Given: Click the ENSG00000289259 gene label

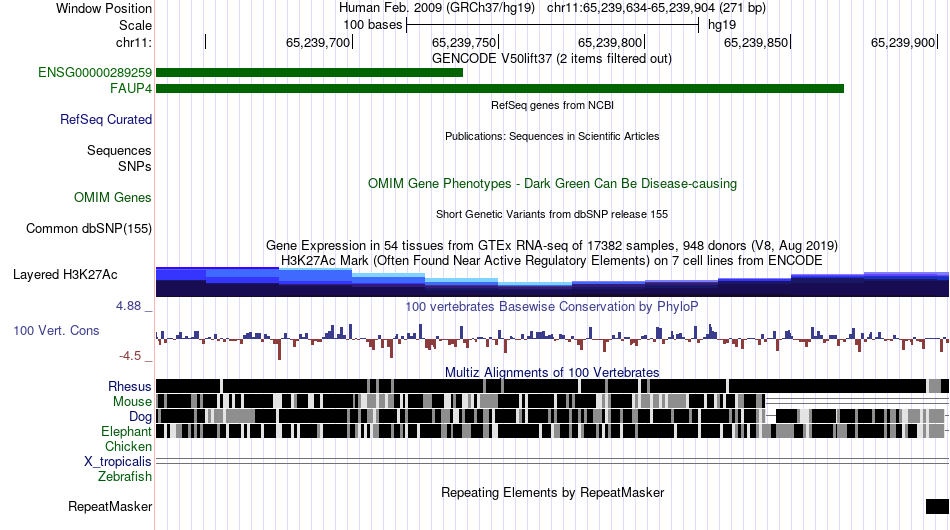Looking at the screenshot, I should 95,73.
